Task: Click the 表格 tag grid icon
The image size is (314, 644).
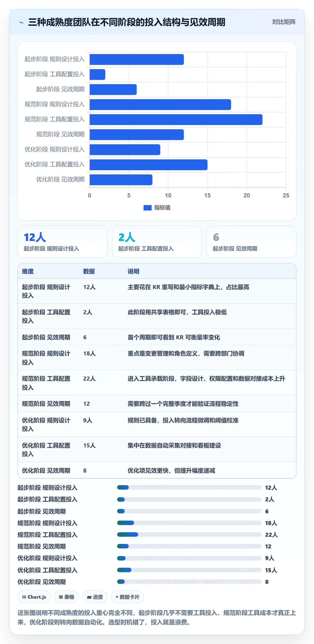Action: click(61, 597)
